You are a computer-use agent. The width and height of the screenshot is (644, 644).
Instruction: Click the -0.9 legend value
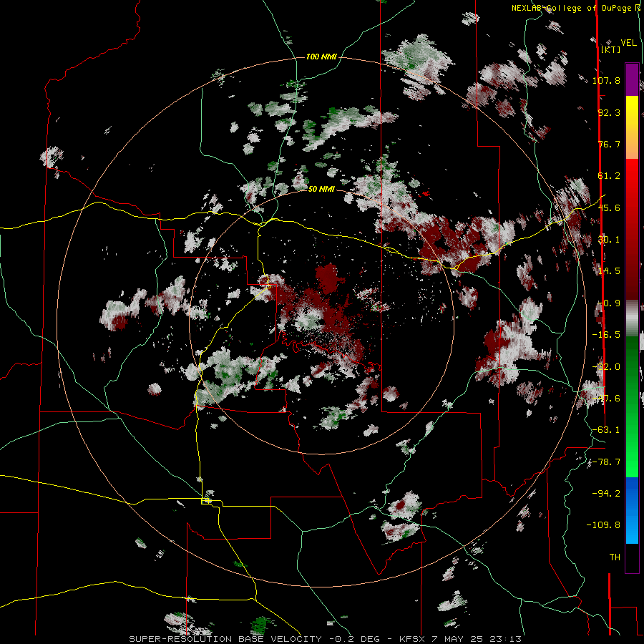pos(609,303)
